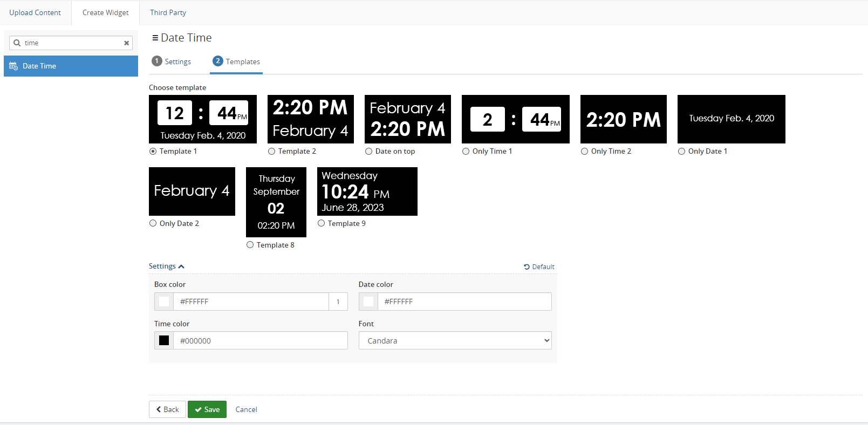Open the Third Party tab
This screenshot has height=425, width=868.
point(168,12)
